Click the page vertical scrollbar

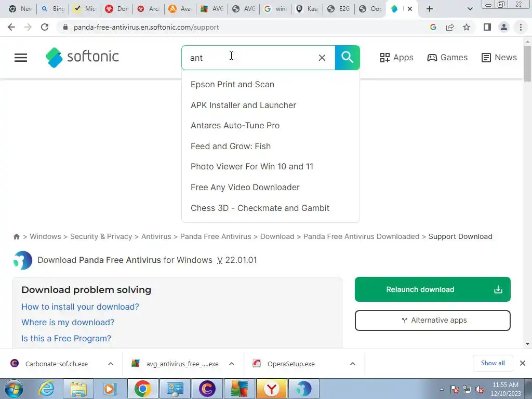pyautogui.click(x=527, y=63)
